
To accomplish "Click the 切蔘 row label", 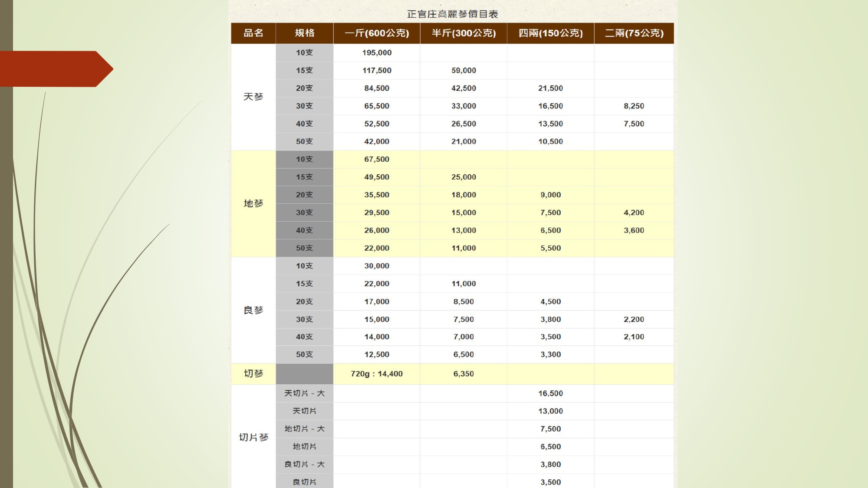I will point(253,373).
